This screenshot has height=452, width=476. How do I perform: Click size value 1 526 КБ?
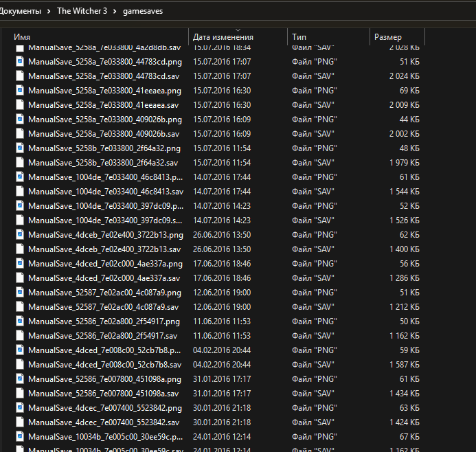[x=405, y=220]
